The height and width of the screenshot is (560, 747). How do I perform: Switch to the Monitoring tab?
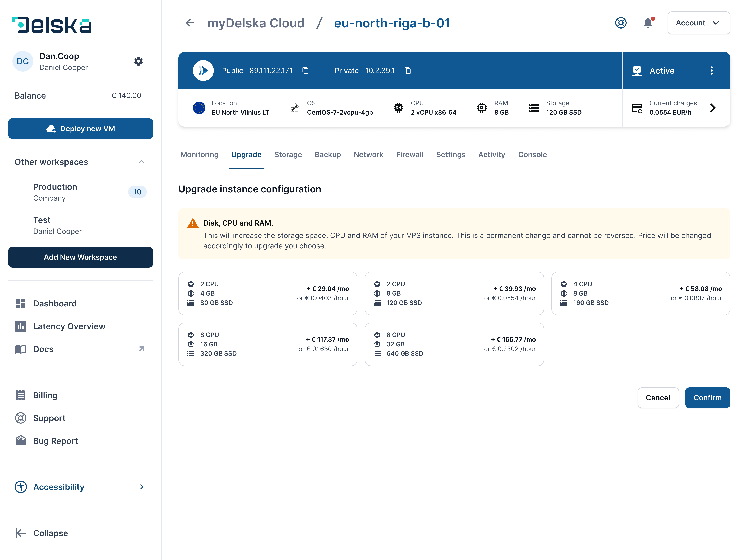click(200, 155)
